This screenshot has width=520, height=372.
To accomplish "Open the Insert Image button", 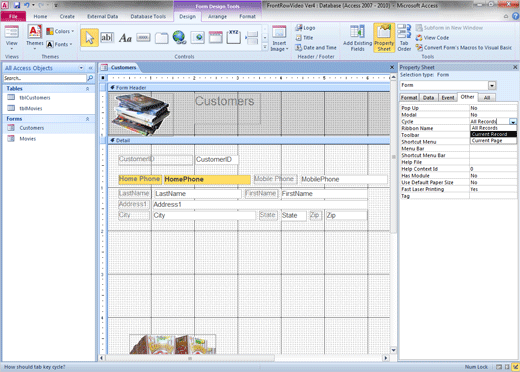I will 279,39.
